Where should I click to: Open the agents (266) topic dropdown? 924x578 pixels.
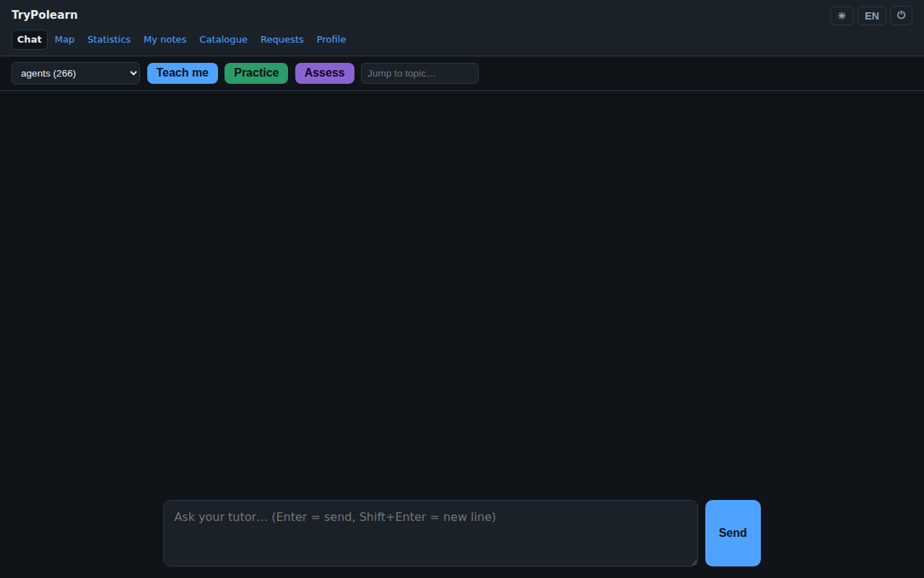[76, 73]
